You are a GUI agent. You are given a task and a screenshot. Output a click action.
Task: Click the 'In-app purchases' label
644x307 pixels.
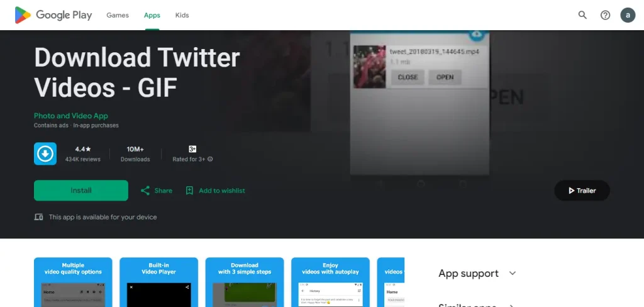96,125
